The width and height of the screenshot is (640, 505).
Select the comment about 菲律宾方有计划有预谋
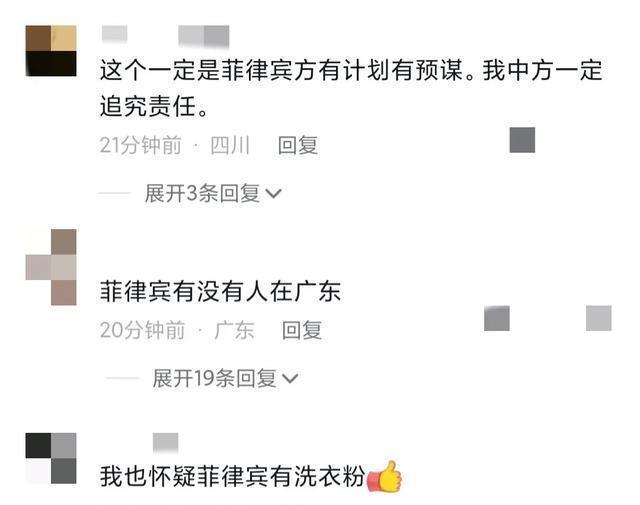[351, 89]
